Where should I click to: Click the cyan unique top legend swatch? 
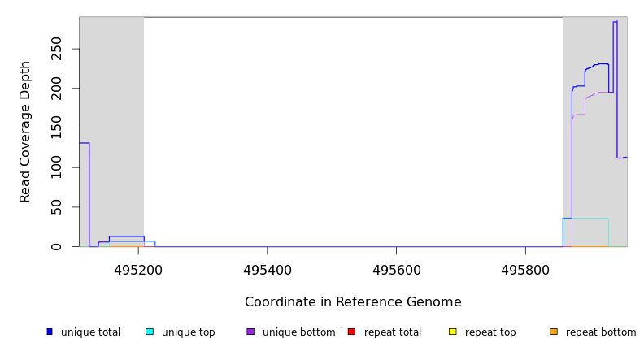tap(150, 331)
